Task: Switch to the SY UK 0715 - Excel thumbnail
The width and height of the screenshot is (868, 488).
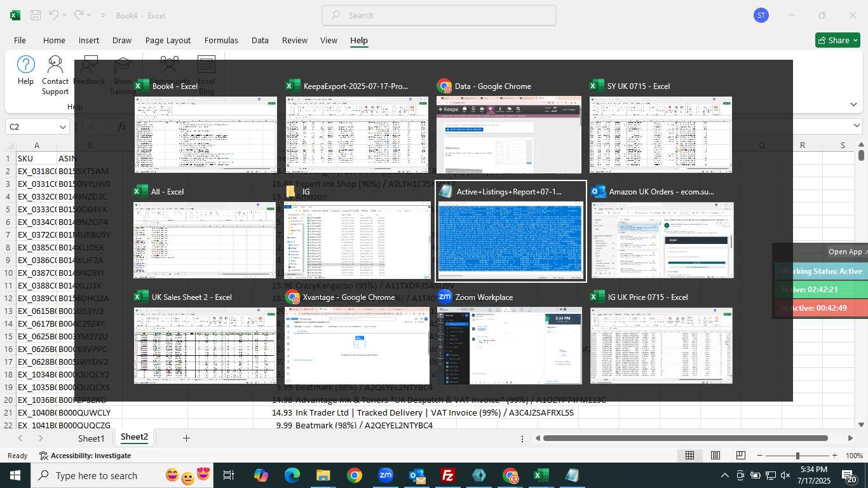Action: [661, 135]
